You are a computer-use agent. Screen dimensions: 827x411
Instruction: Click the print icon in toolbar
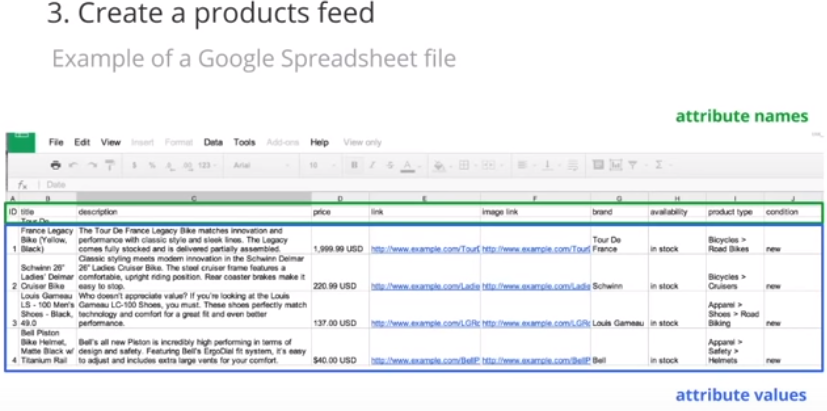point(56,165)
